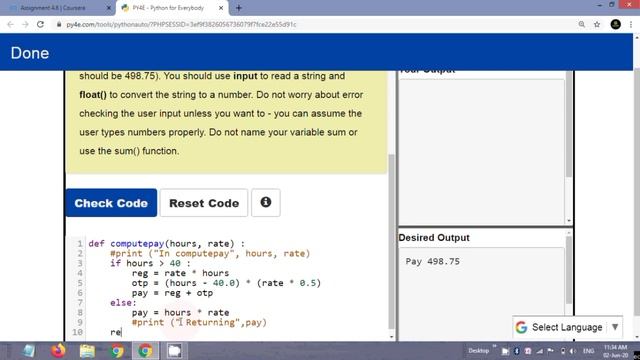Click the 'pay = reg + otp' line
Screen dimensions: 640x360
pos(172,293)
